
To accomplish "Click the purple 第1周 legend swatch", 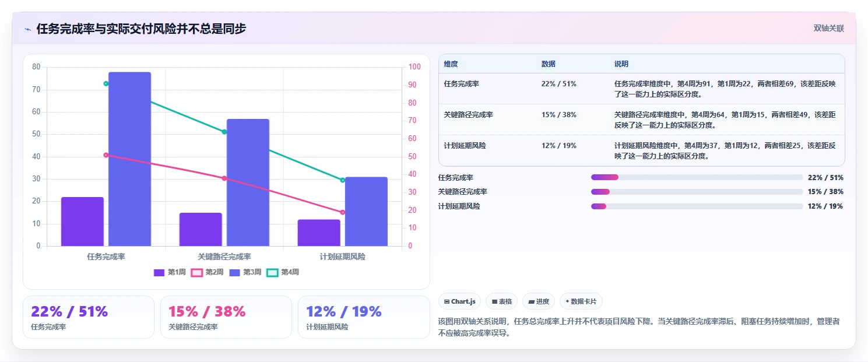I will pyautogui.click(x=159, y=272).
